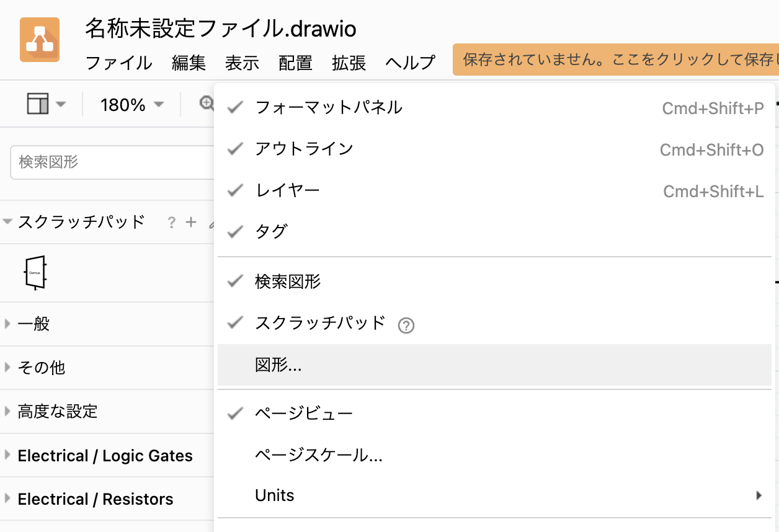The image size is (779, 532).
Task: Click the draw.io application logo icon
Action: tap(40, 39)
